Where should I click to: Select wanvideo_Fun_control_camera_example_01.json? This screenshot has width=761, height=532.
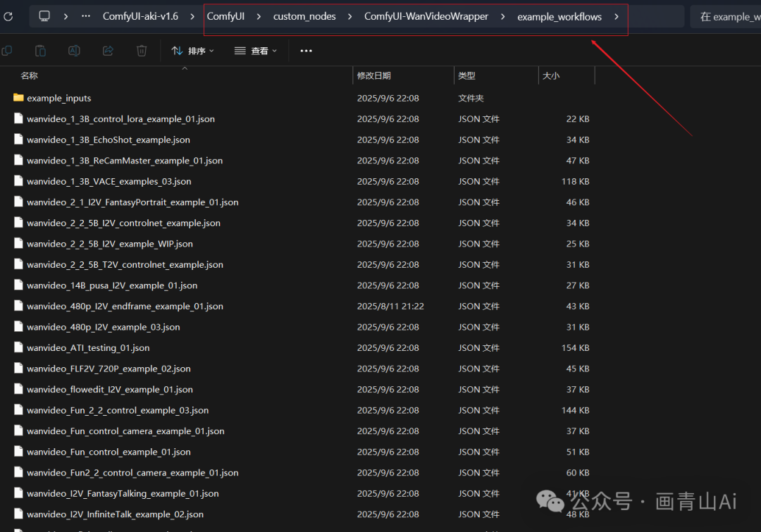click(x=125, y=431)
